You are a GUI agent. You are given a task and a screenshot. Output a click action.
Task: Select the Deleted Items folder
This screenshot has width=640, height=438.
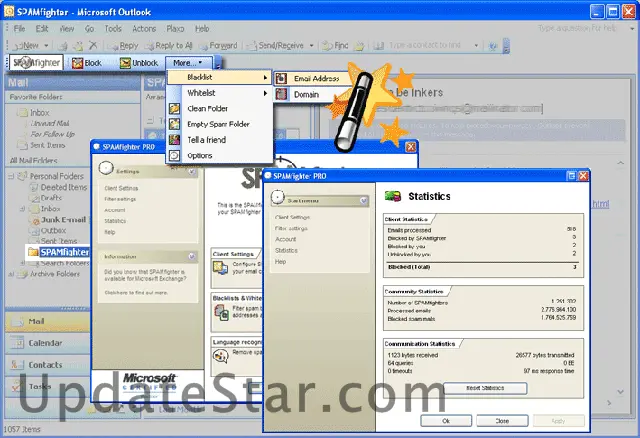point(64,187)
